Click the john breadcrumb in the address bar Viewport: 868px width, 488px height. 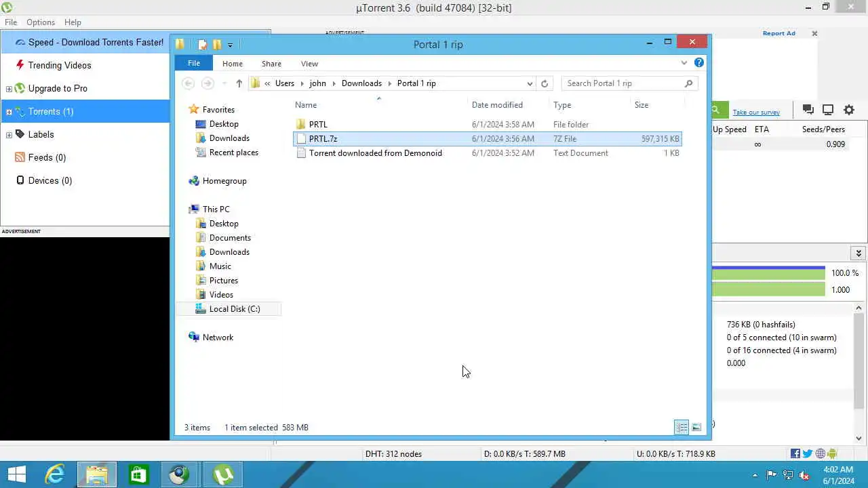click(x=317, y=83)
